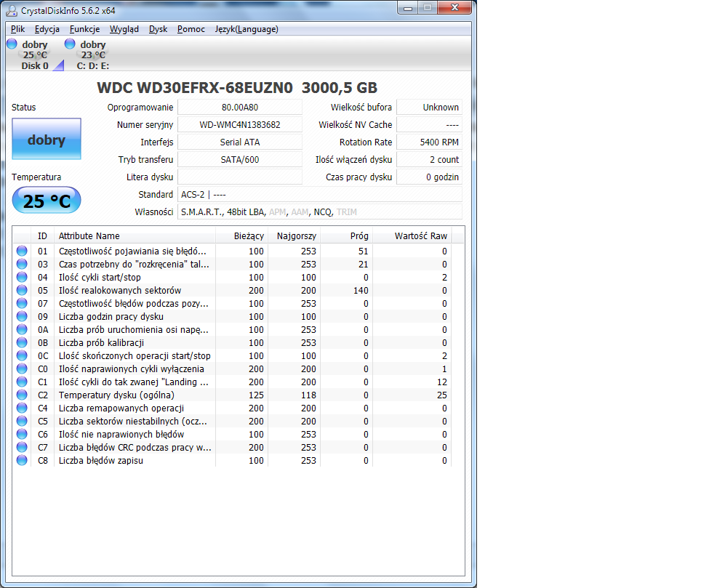
Task: Open the Język(Language) menu
Action: pos(247,29)
